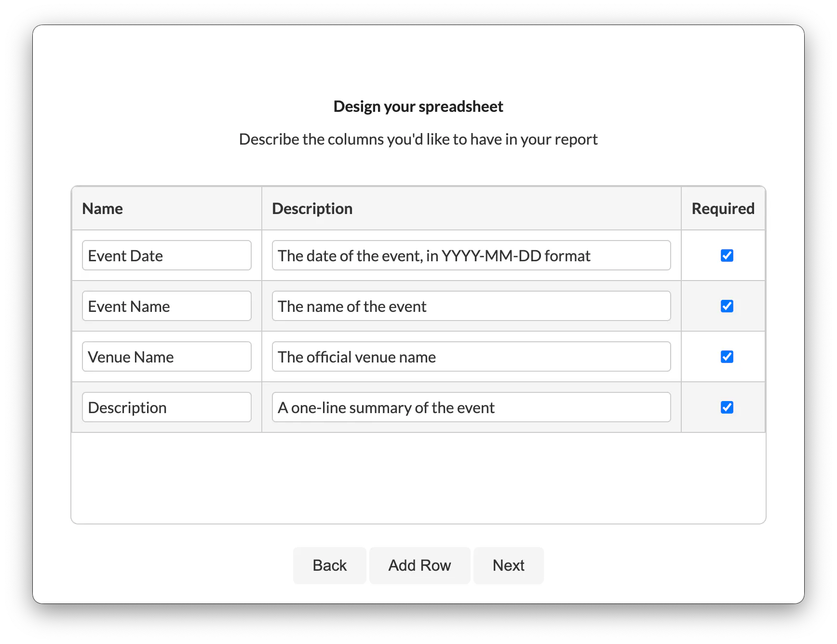Uncheck Required for the Event Date row
This screenshot has height=644, width=837.
coord(727,255)
